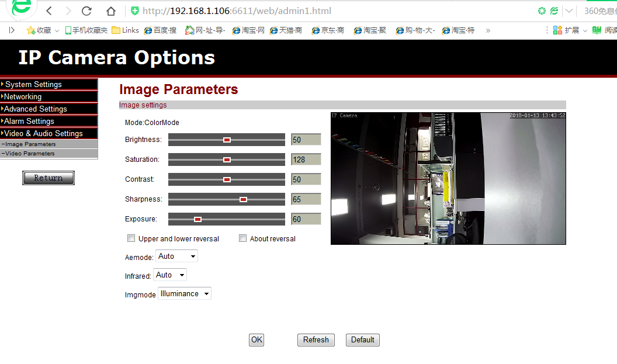Click the green leaf speed-mode icon
Image resolution: width=617 pixels, height=364 pixels.
pos(554,11)
